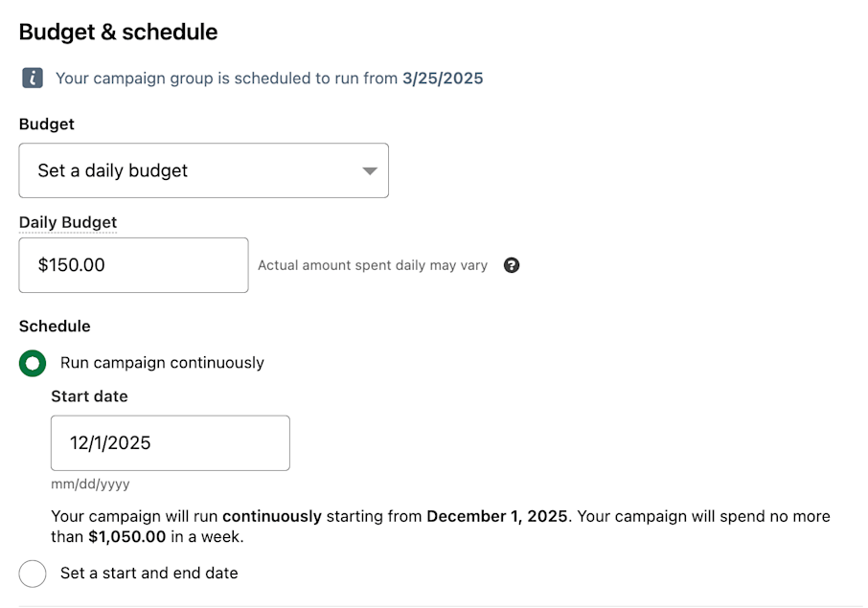Click the bold December 1, 2025 text
Image resolution: width=868 pixels, height=608 pixels.
[x=498, y=516]
